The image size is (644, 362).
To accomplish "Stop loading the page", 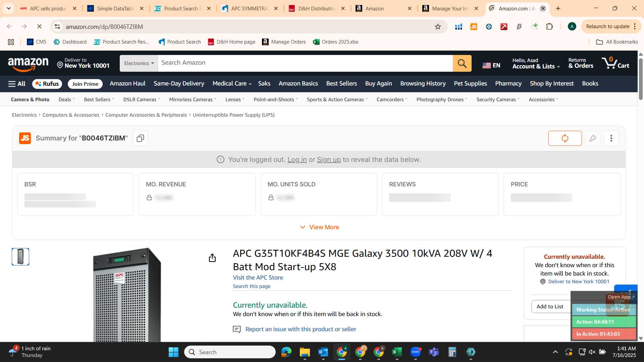I will [39, 26].
